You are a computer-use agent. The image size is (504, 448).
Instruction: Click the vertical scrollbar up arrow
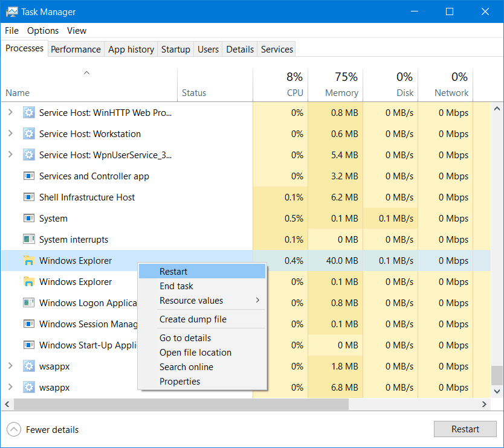click(497, 109)
